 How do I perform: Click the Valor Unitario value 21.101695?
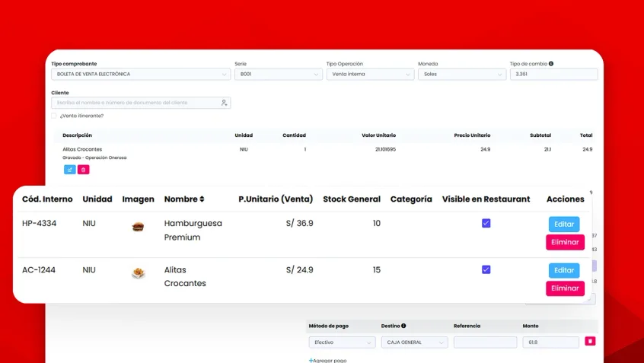click(386, 149)
